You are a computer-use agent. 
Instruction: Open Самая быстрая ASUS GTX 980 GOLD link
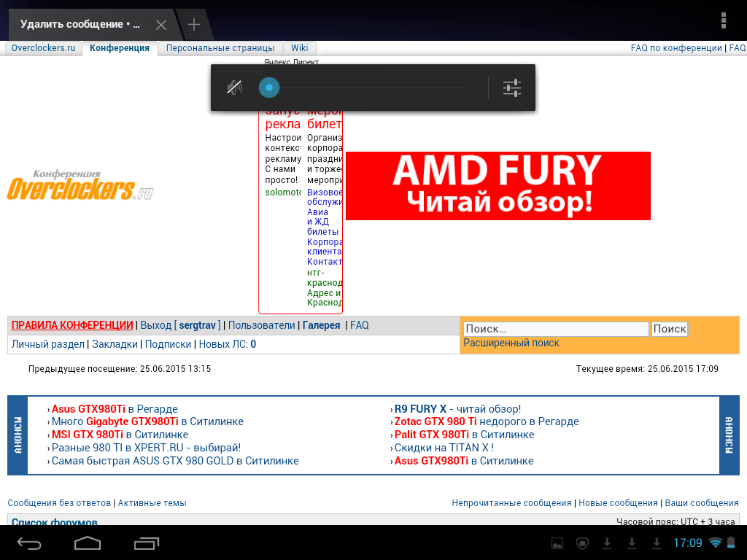click(x=175, y=461)
